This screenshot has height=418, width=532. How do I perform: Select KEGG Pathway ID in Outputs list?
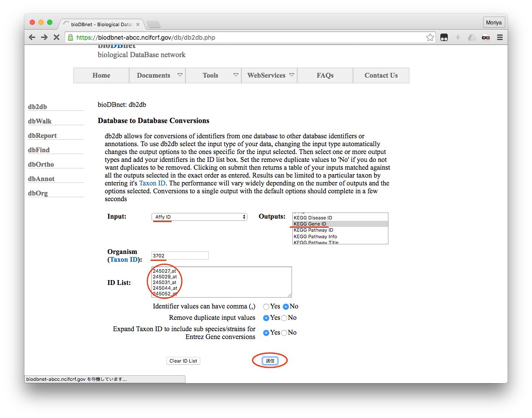pyautogui.click(x=340, y=230)
